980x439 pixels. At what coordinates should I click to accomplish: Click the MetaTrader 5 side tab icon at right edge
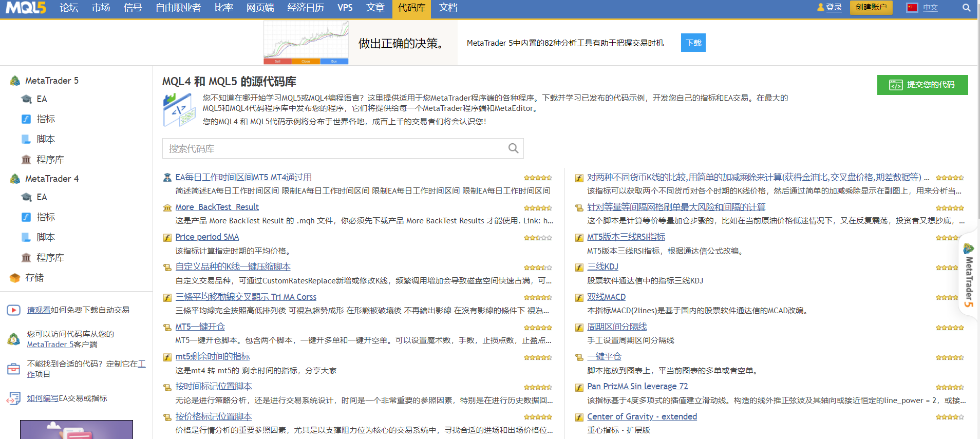[x=969, y=249]
